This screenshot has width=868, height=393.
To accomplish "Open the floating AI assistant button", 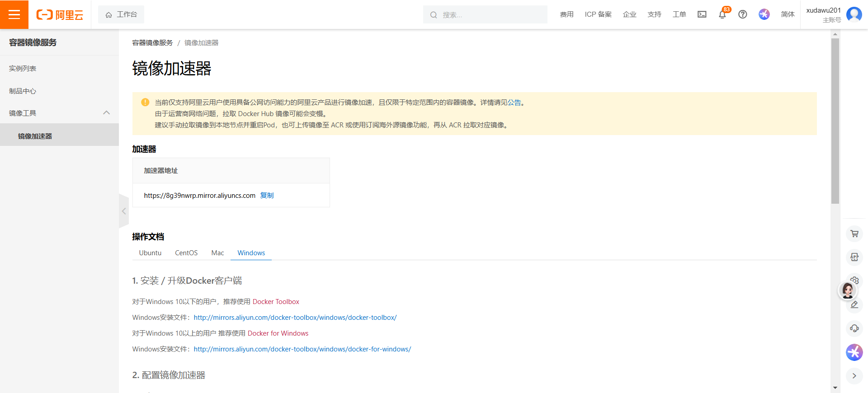I will coord(854,352).
